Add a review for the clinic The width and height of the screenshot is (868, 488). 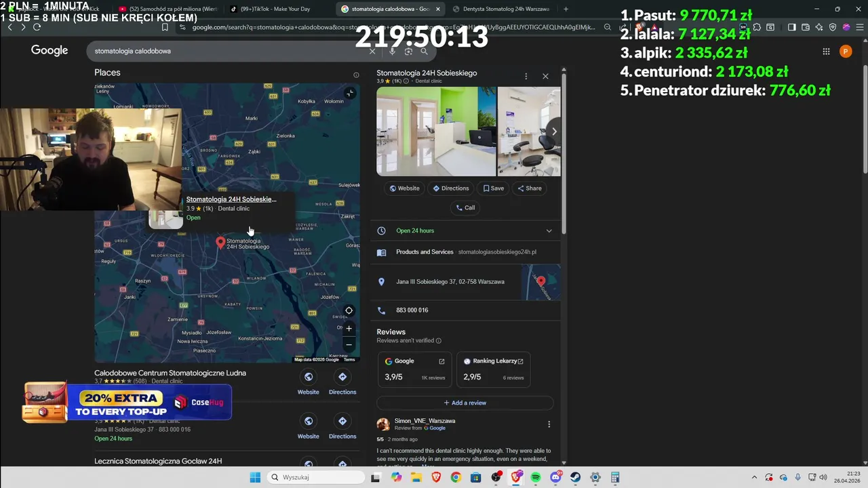[465, 403]
